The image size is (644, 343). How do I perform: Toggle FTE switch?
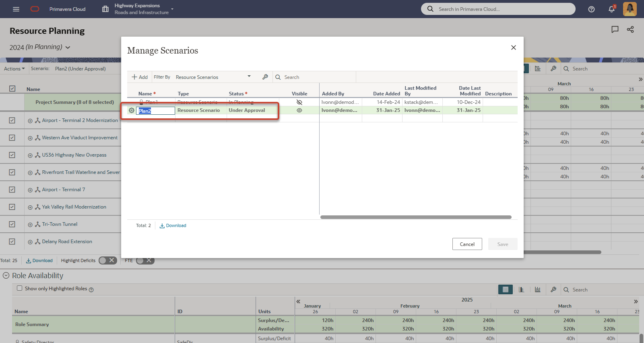(145, 260)
